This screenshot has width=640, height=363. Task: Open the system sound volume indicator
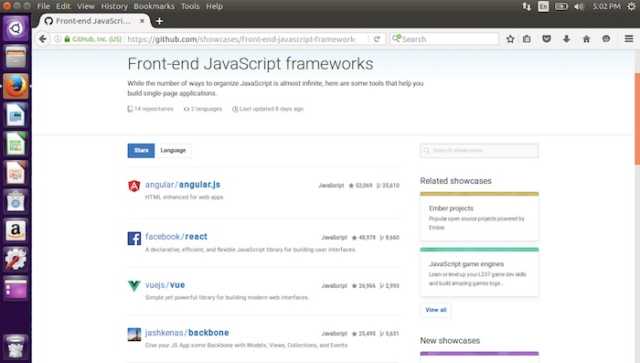tap(579, 6)
